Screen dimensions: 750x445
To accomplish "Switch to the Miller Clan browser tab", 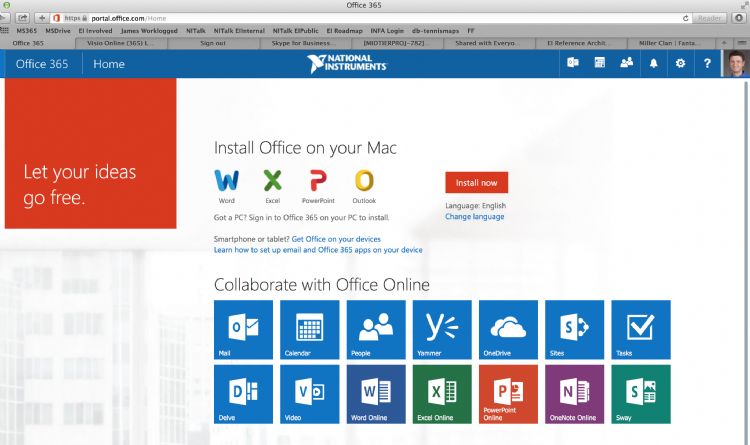I will pyautogui.click(x=671, y=43).
